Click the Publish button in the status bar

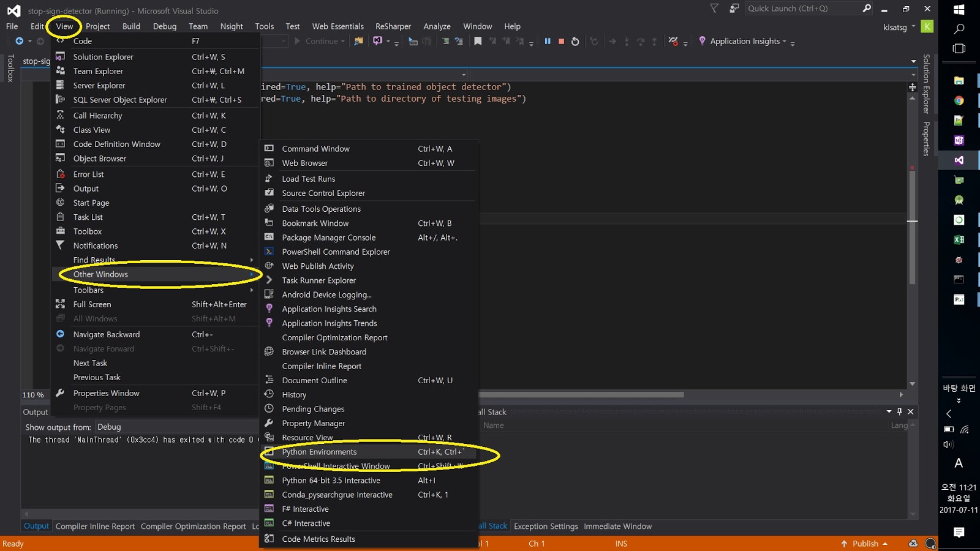[x=865, y=543]
